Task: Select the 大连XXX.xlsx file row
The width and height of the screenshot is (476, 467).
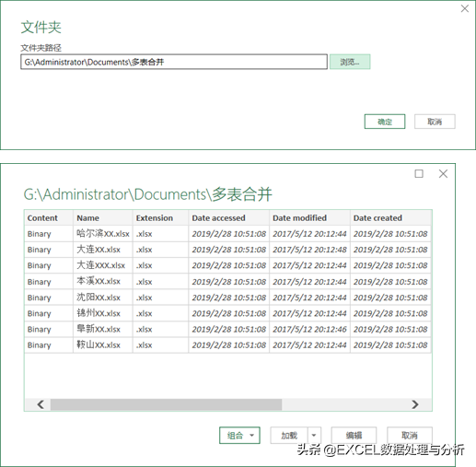Action: (x=227, y=265)
